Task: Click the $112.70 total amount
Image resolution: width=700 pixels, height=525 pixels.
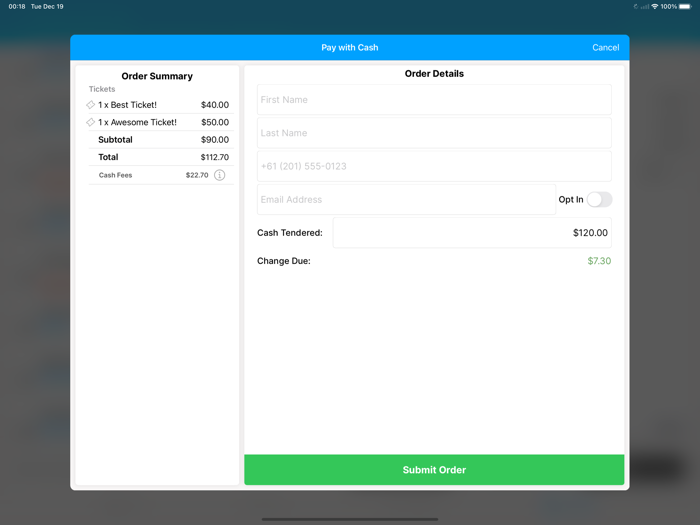Action: pyautogui.click(x=215, y=157)
